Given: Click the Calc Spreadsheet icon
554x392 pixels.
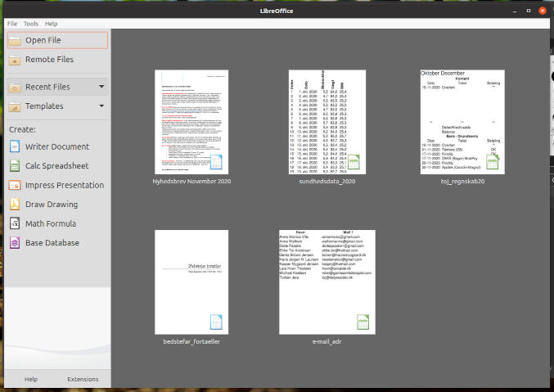Looking at the screenshot, I should coord(15,166).
